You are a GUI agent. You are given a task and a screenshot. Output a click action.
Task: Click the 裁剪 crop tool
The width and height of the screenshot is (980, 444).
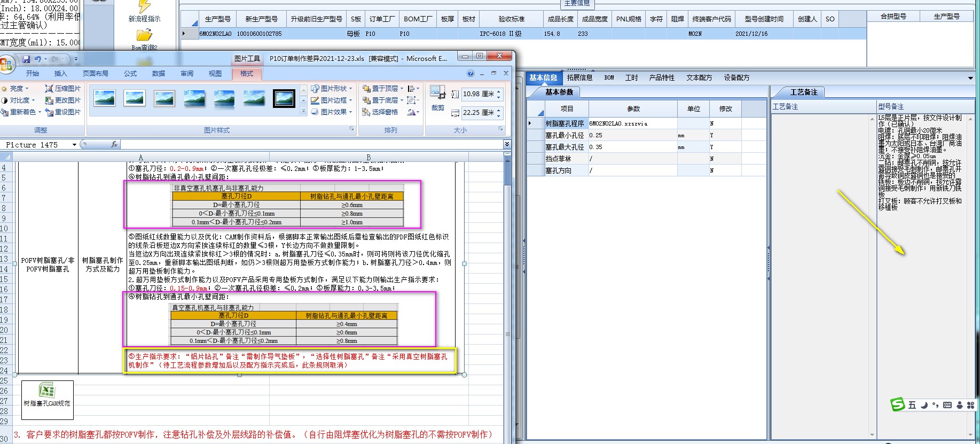438,98
